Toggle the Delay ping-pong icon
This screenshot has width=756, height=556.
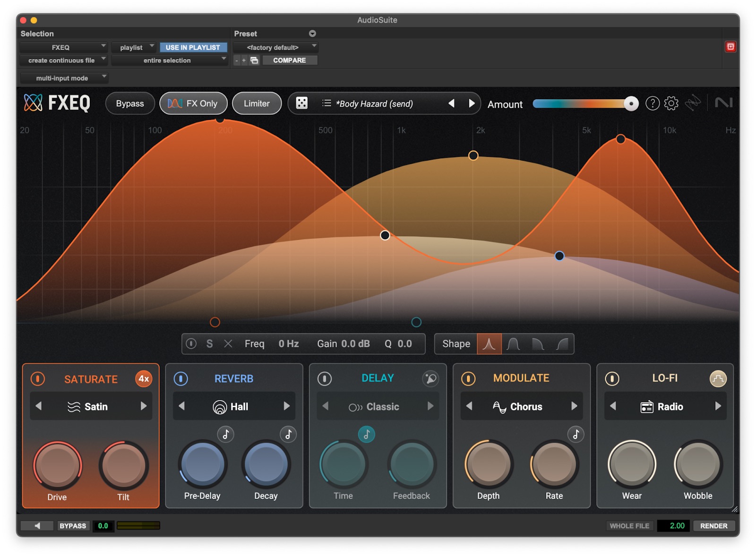[x=430, y=378]
